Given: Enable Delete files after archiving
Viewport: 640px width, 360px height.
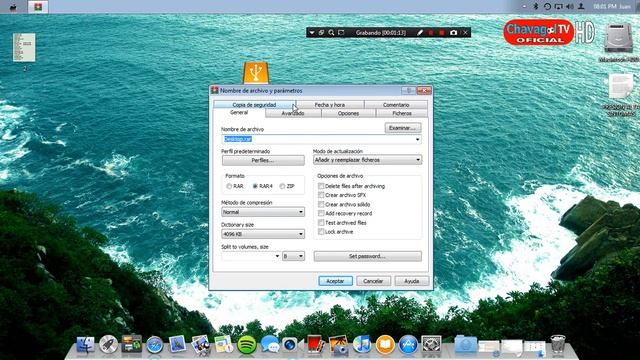Looking at the screenshot, I should pyautogui.click(x=321, y=186).
